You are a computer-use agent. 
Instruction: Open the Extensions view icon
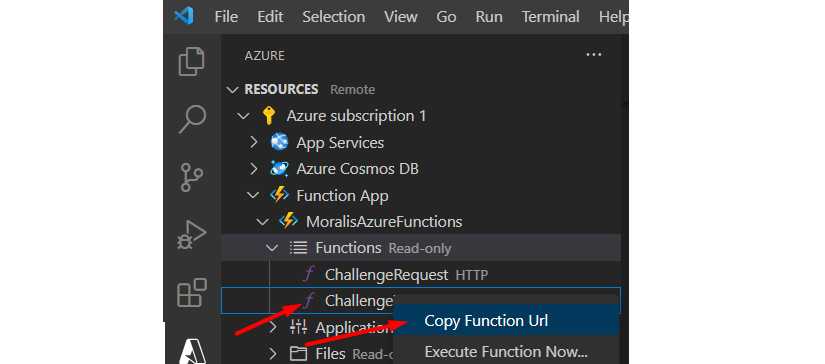pyautogui.click(x=192, y=292)
